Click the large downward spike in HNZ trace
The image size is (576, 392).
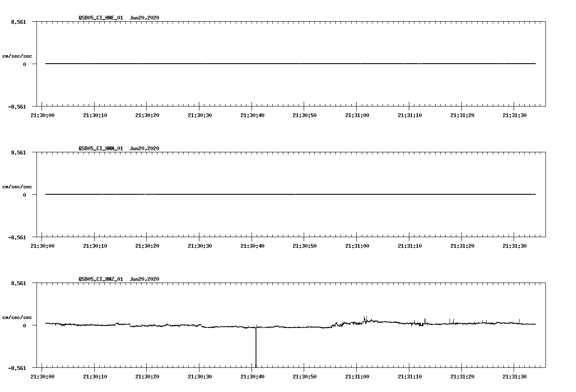(256, 347)
